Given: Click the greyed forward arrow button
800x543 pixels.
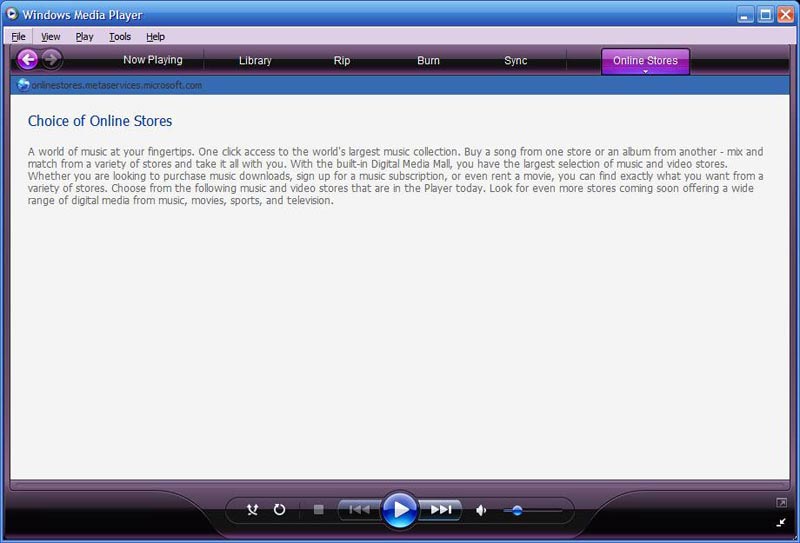Looking at the screenshot, I should (x=51, y=60).
